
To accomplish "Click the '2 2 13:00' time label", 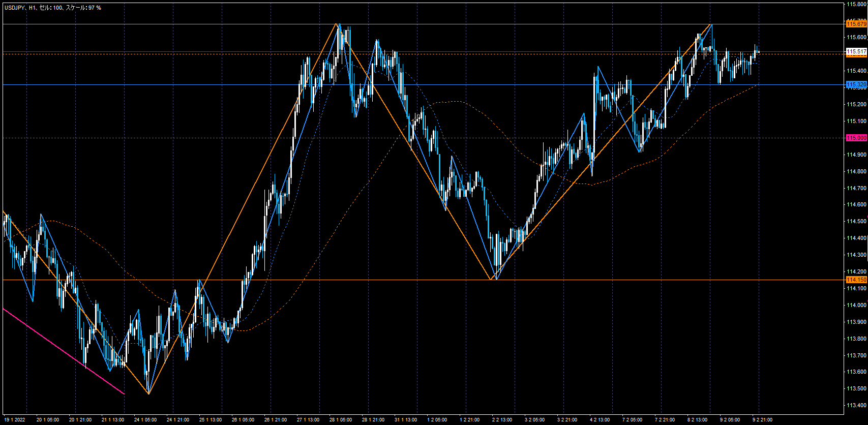I will (502, 420).
